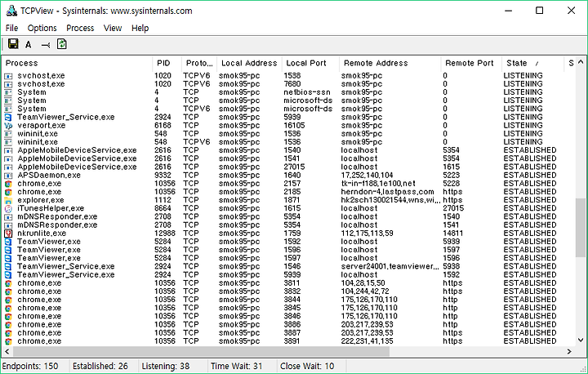
Task: Maximize the TCPView window
Action: [539, 11]
